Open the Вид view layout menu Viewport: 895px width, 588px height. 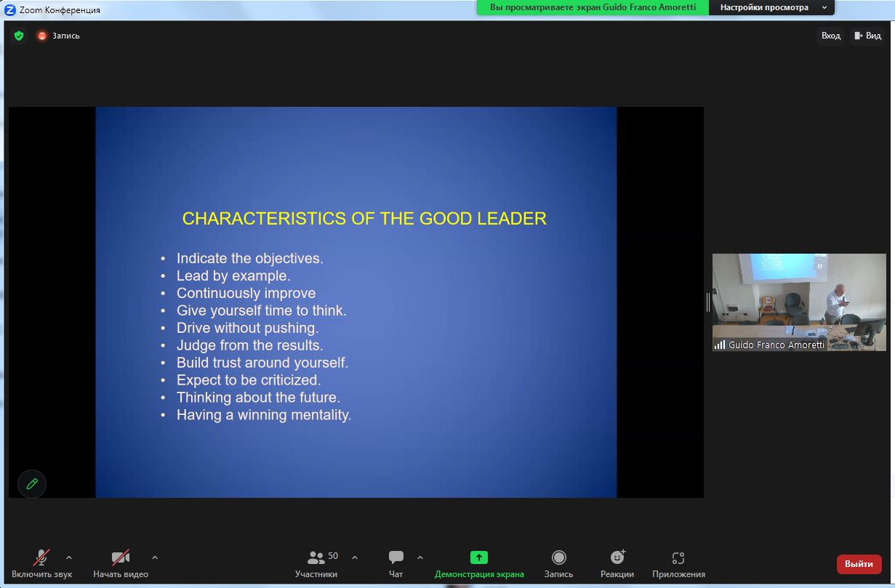[x=867, y=36]
